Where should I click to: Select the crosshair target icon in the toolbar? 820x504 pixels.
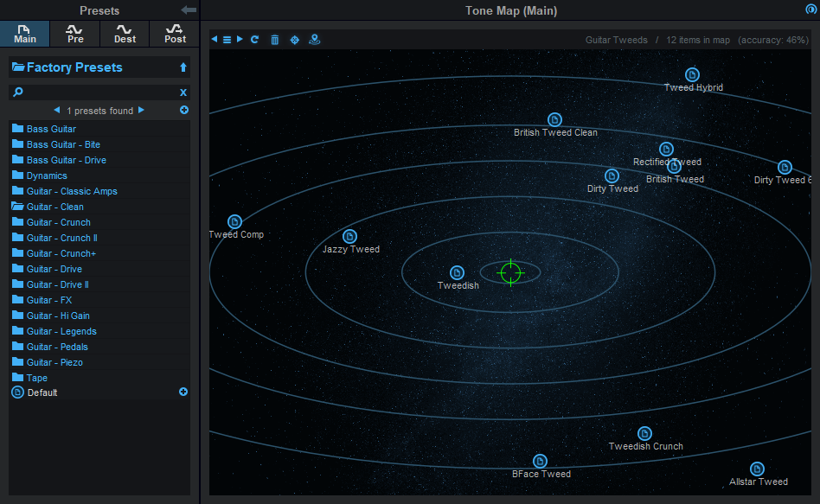pyautogui.click(x=294, y=39)
